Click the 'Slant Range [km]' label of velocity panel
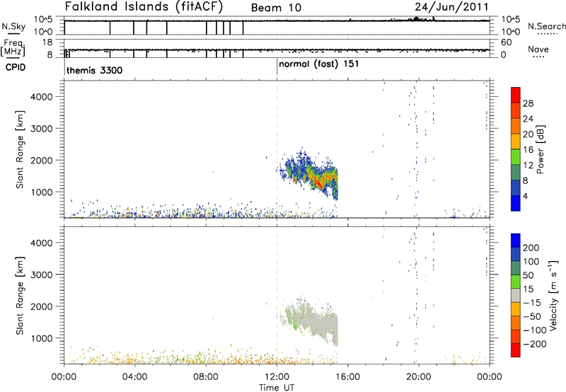 point(21,296)
